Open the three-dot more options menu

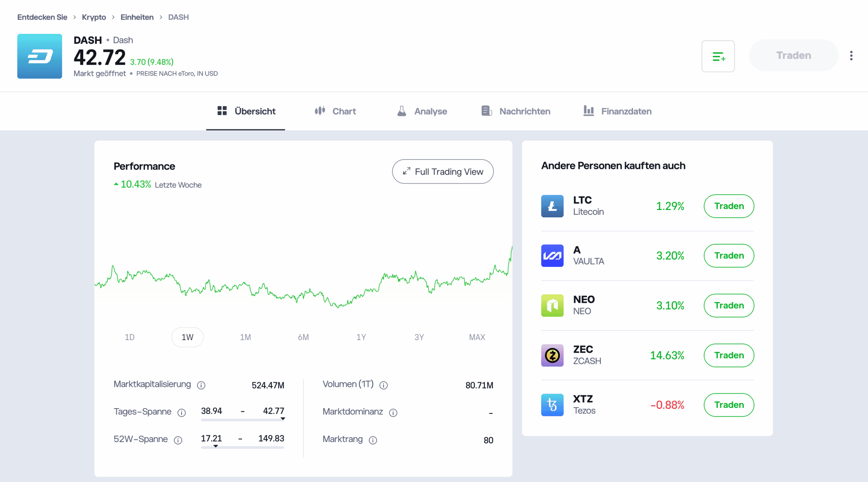coord(851,56)
